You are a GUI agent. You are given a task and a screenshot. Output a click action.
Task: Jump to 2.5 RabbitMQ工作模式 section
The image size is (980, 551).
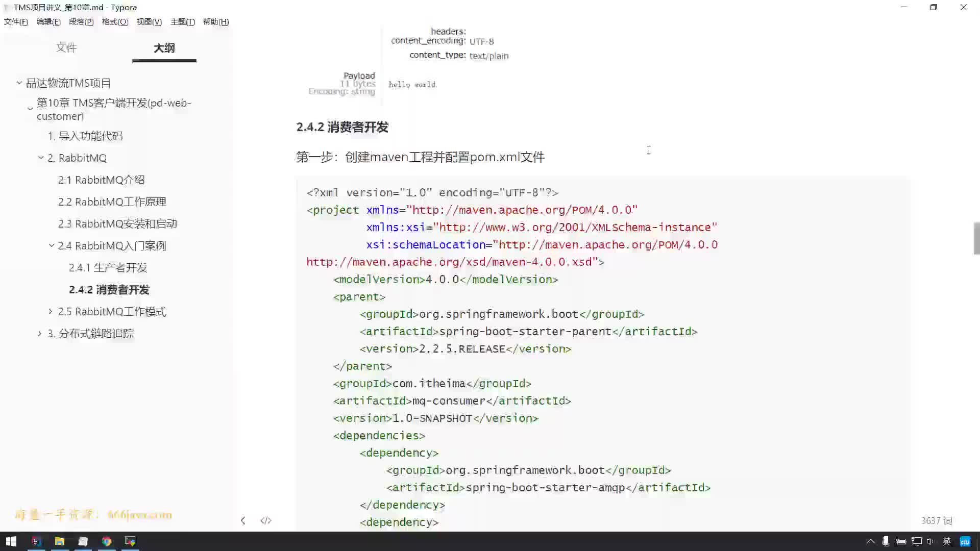point(112,312)
